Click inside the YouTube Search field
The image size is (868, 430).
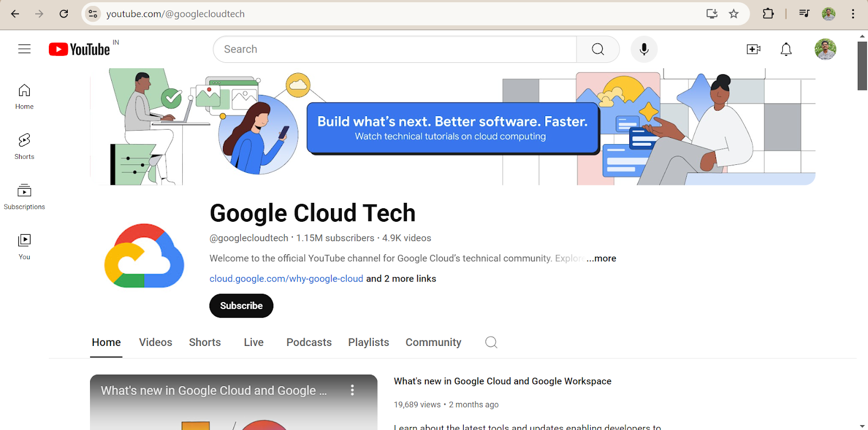click(395, 49)
